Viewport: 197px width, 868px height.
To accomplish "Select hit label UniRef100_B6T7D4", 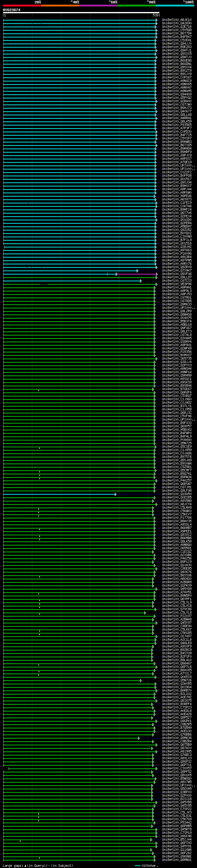I will pyautogui.click(x=177, y=33).
